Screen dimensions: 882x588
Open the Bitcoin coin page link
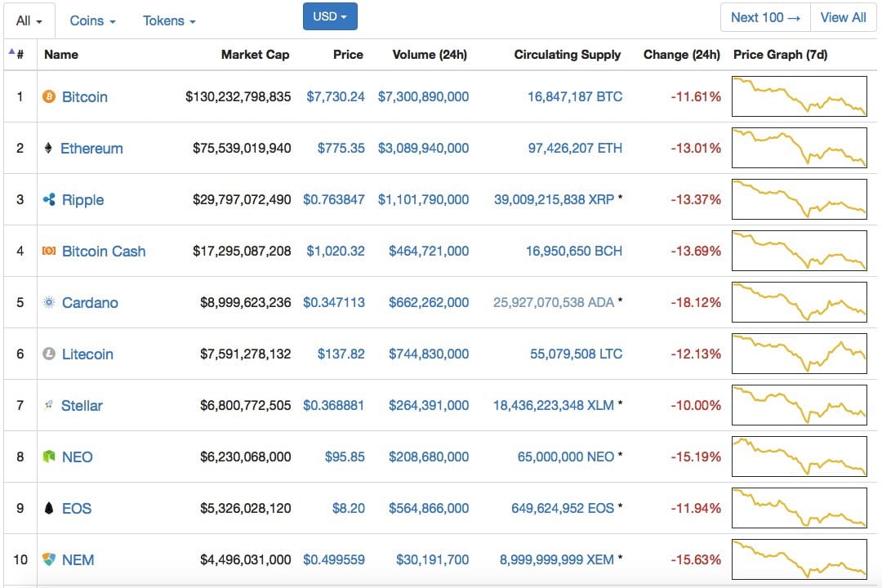tap(84, 97)
